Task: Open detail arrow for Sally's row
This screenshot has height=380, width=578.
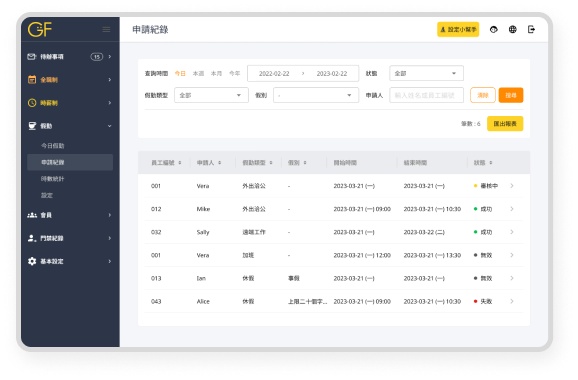Action: tap(512, 232)
